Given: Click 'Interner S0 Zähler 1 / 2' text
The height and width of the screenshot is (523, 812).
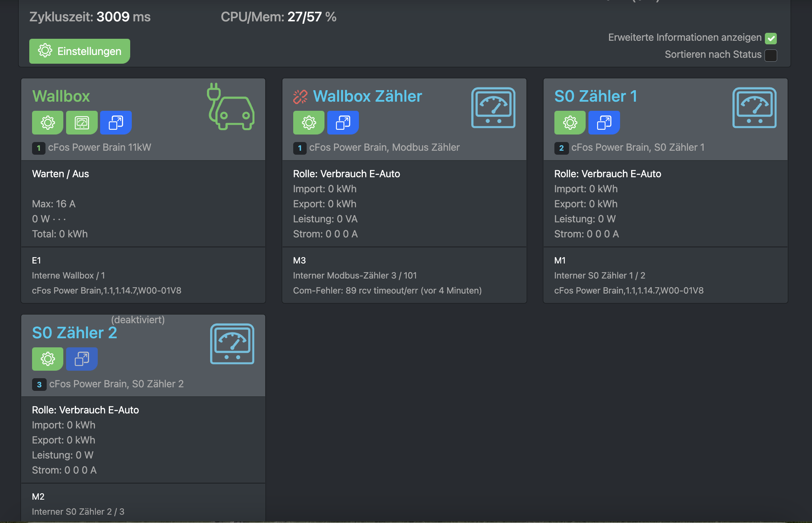Looking at the screenshot, I should tap(600, 275).
